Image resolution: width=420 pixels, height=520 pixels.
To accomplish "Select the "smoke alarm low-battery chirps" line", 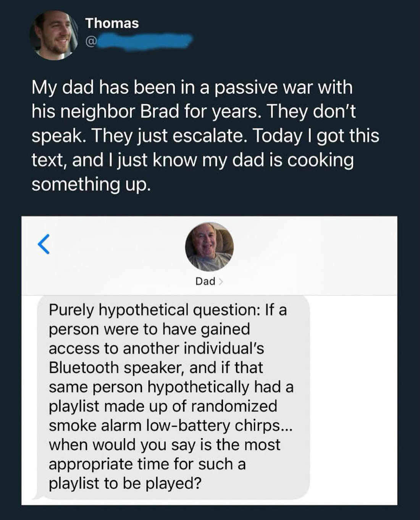I will tap(170, 426).
